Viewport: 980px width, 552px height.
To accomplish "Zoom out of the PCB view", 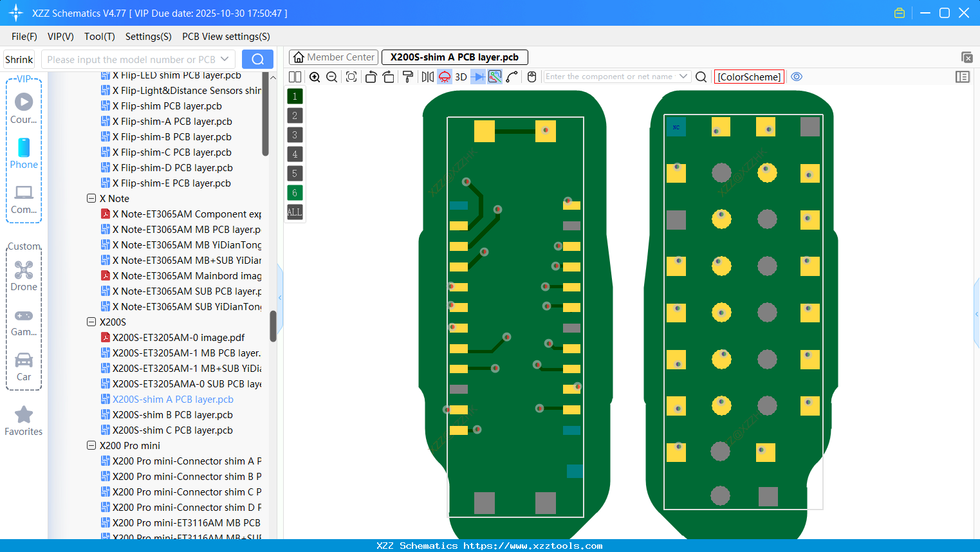I will pos(331,77).
